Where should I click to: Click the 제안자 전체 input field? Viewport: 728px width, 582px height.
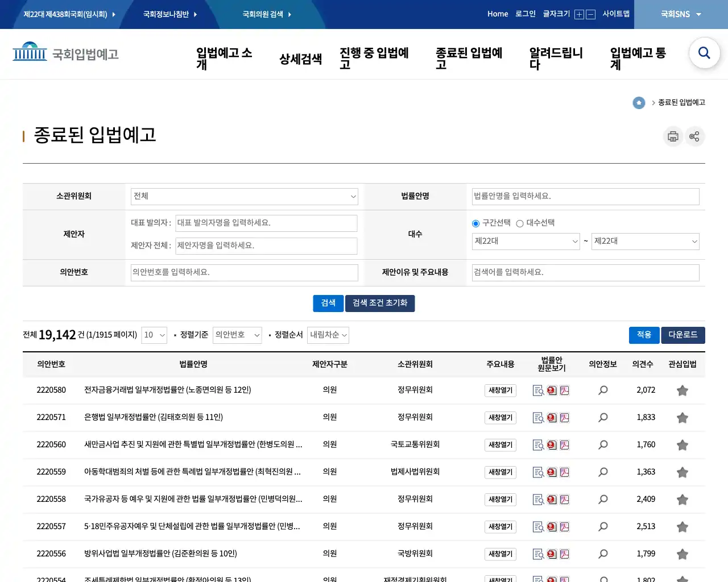266,246
